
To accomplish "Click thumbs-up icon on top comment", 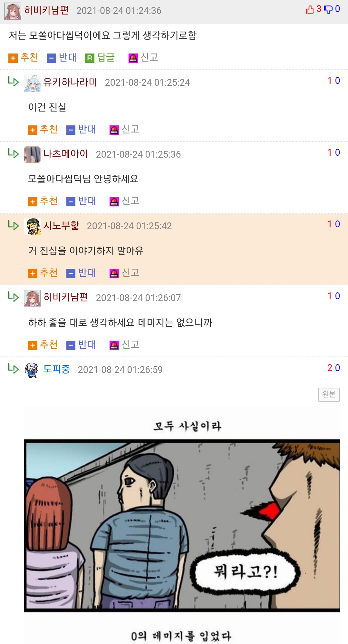I will 310,10.
